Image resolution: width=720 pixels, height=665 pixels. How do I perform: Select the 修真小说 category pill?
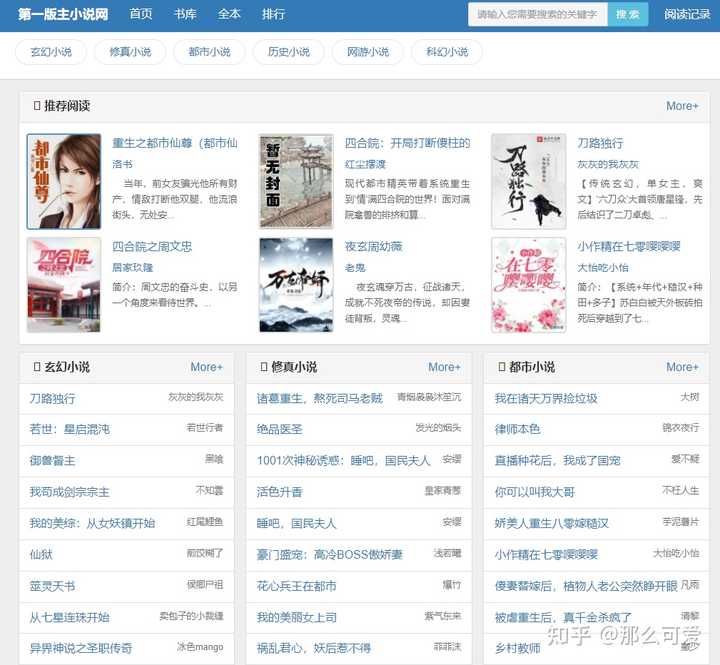click(x=130, y=52)
